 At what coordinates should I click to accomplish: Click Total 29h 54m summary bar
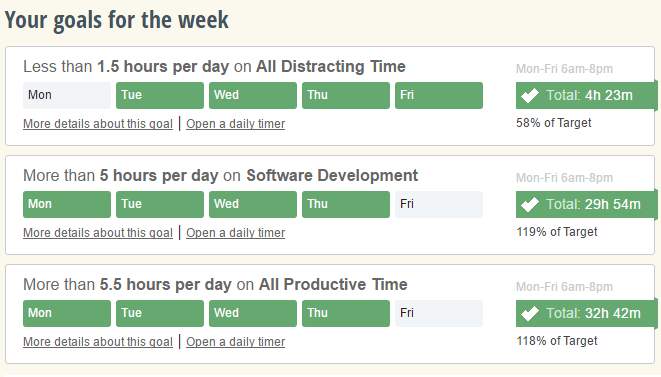point(586,205)
